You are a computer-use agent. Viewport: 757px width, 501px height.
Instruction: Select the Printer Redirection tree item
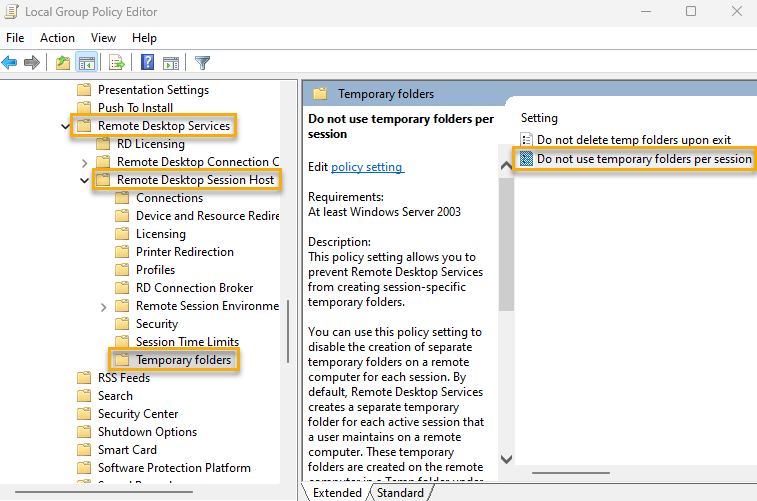click(x=185, y=252)
